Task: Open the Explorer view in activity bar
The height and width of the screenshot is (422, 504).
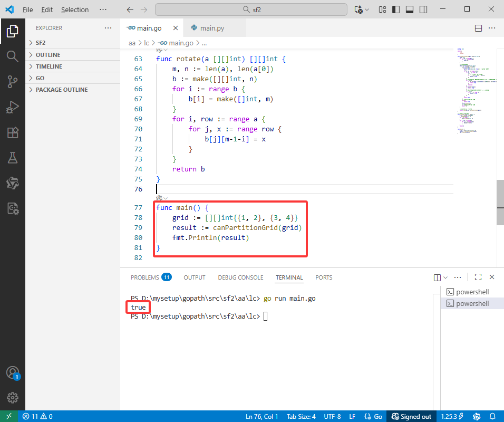Action: (12, 31)
